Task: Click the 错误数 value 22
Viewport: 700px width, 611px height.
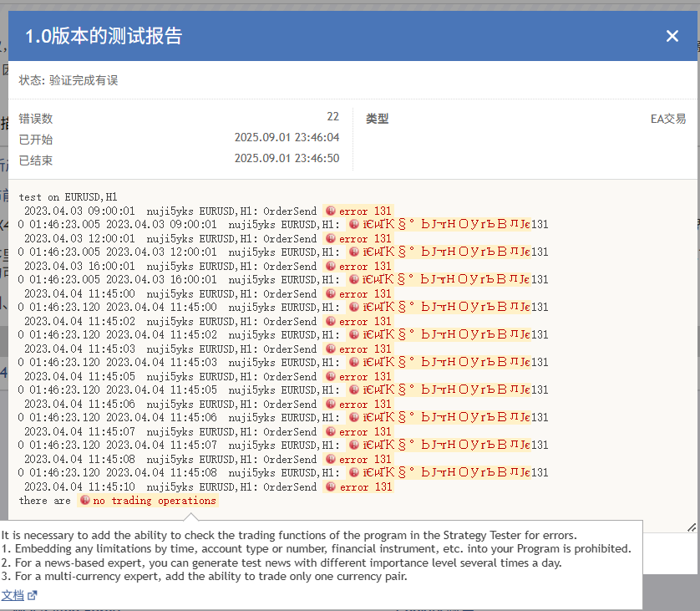Action: click(332, 116)
